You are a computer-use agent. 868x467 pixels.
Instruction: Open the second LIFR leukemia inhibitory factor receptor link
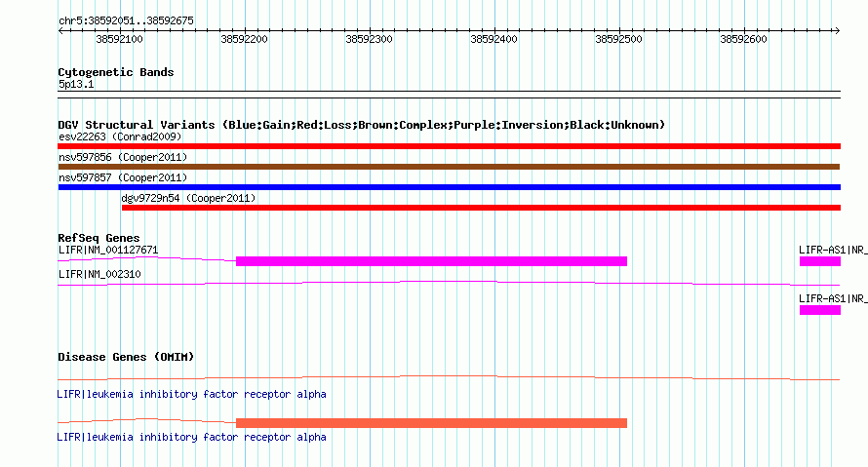coord(191,437)
